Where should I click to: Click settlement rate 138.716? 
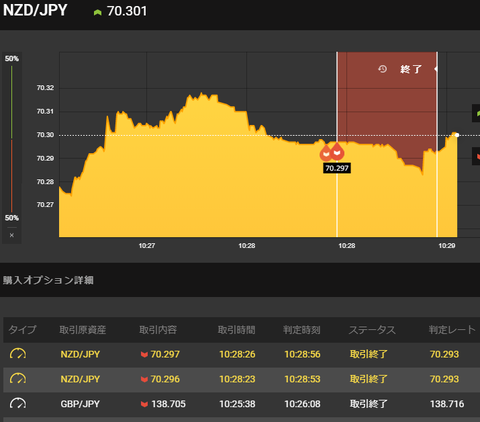pos(447,404)
